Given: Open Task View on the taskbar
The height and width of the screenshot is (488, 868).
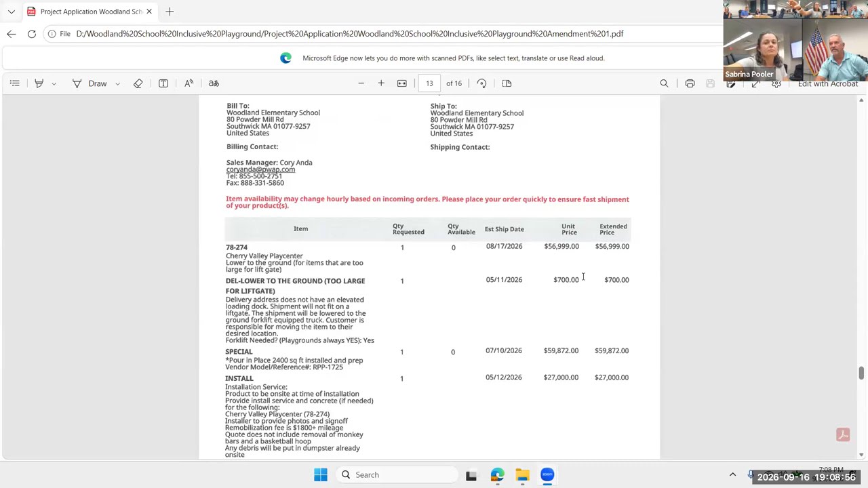Looking at the screenshot, I should click(471, 474).
